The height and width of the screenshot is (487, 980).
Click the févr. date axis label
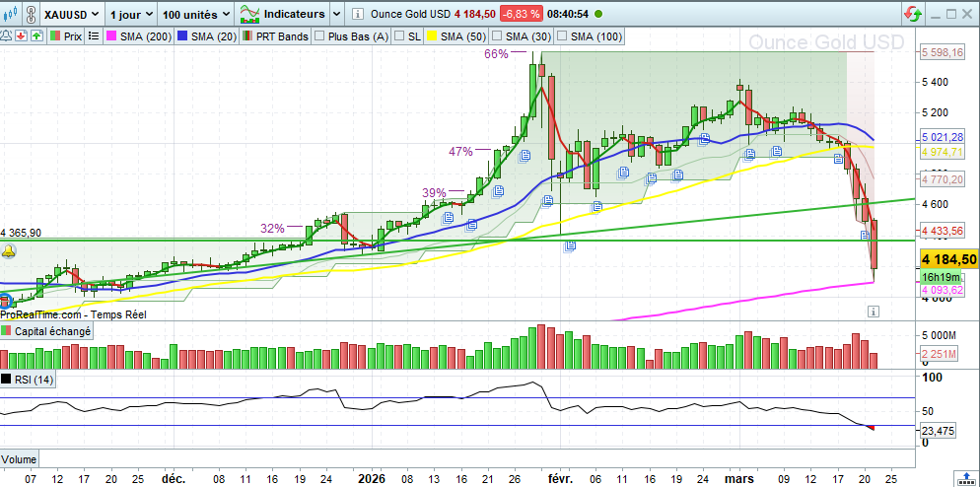pos(561,479)
